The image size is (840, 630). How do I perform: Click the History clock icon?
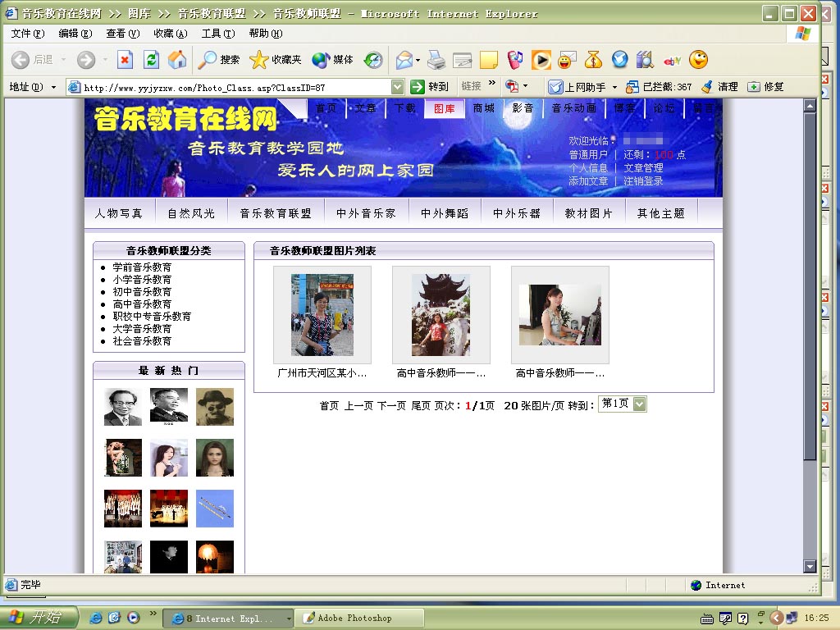[373, 60]
